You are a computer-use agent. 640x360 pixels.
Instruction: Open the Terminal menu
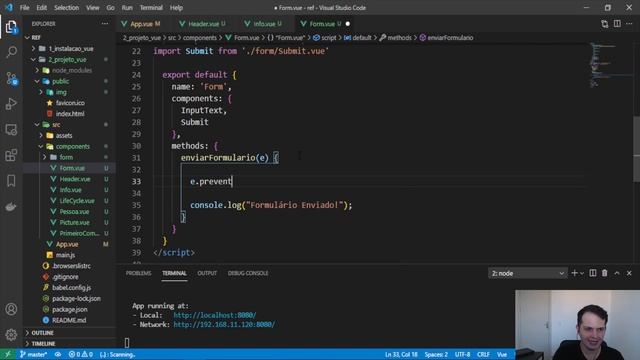pos(151,8)
